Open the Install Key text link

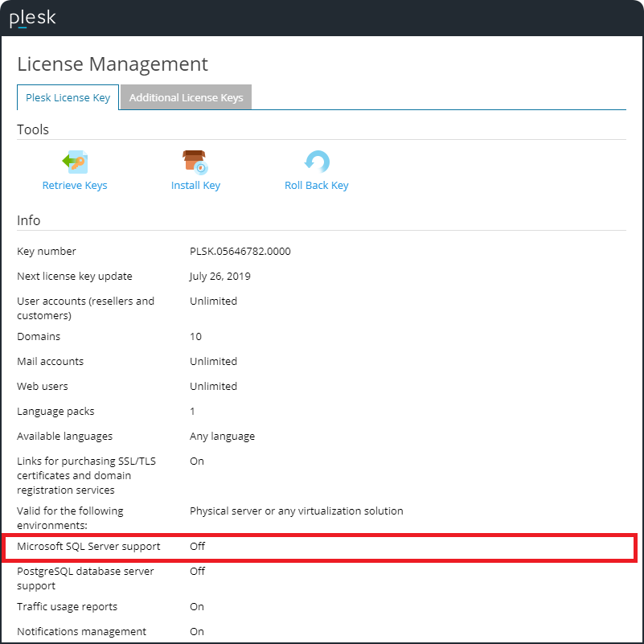tap(195, 186)
